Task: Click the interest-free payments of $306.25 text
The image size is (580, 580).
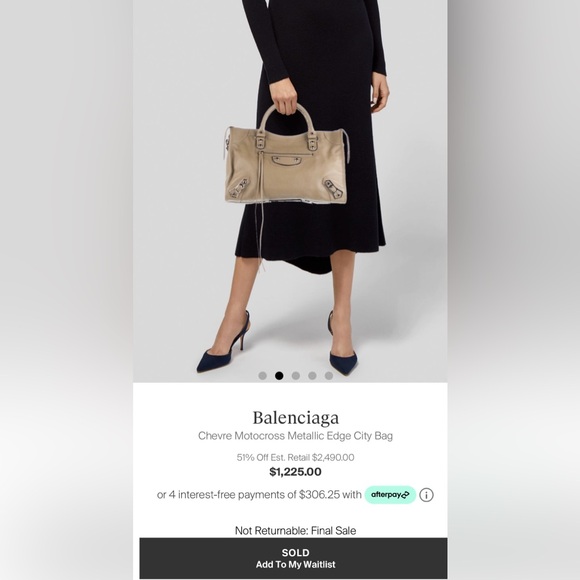Action: tap(259, 495)
